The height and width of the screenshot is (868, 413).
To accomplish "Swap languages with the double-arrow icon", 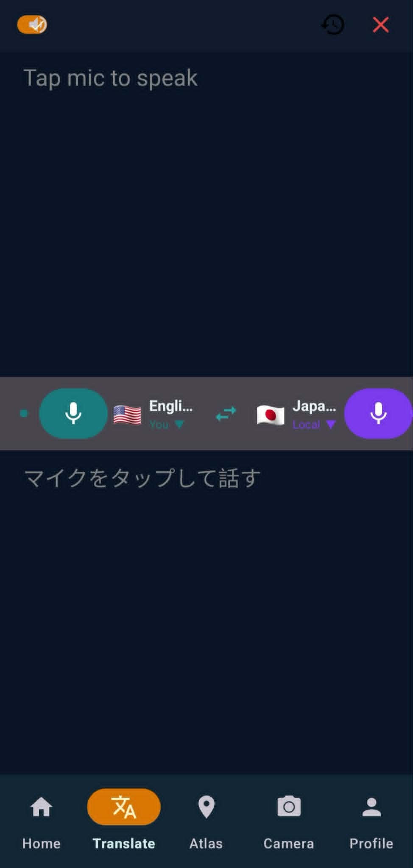I will tap(226, 413).
